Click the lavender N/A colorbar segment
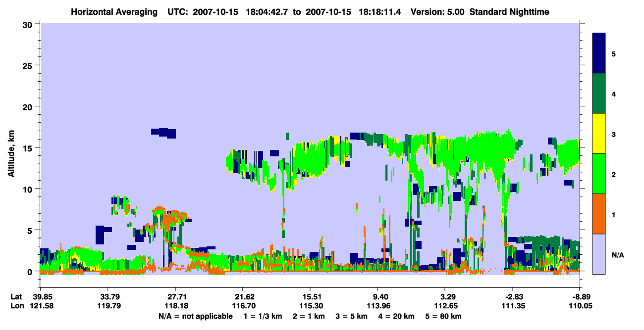Viewport: 644px width, 330px height. coord(599,253)
